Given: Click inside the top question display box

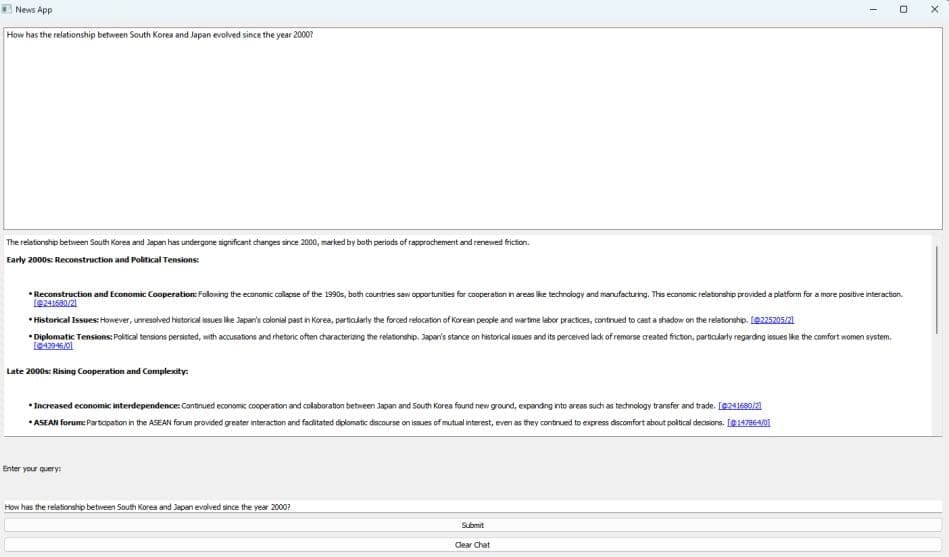Looking at the screenshot, I should pos(472,130).
